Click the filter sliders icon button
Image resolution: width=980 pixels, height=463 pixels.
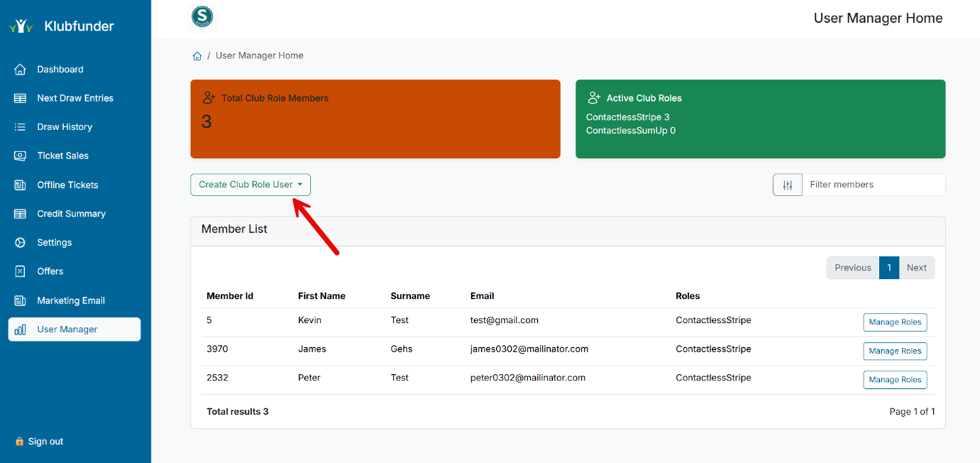pyautogui.click(x=787, y=185)
